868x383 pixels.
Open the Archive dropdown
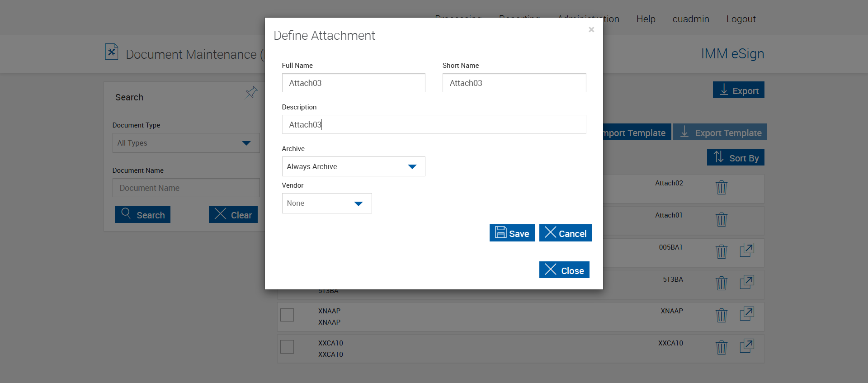354,166
